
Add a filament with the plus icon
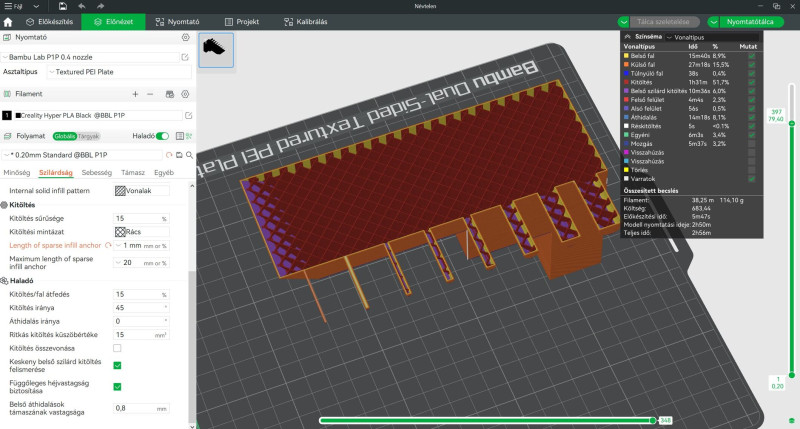click(135, 94)
